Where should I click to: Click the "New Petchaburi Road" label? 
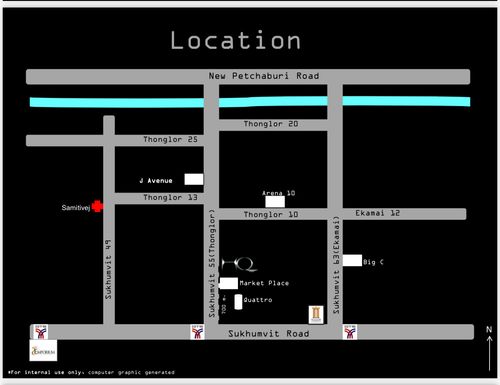click(x=264, y=76)
